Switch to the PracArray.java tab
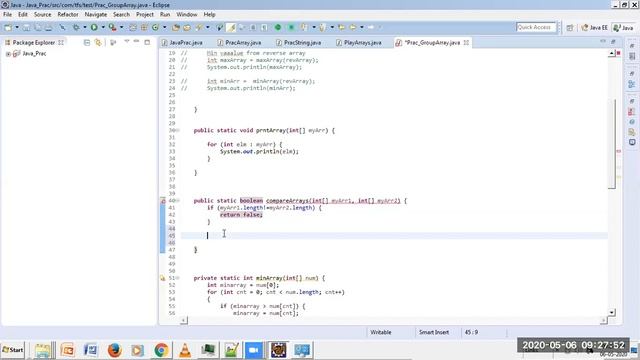Image resolution: width=640 pixels, height=360 pixels. tap(239, 42)
